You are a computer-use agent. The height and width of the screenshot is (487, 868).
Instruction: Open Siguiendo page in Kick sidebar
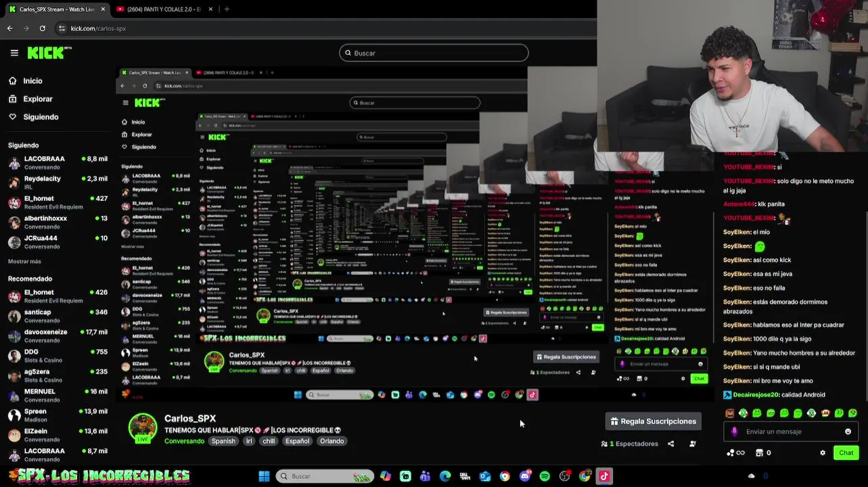pyautogui.click(x=41, y=117)
